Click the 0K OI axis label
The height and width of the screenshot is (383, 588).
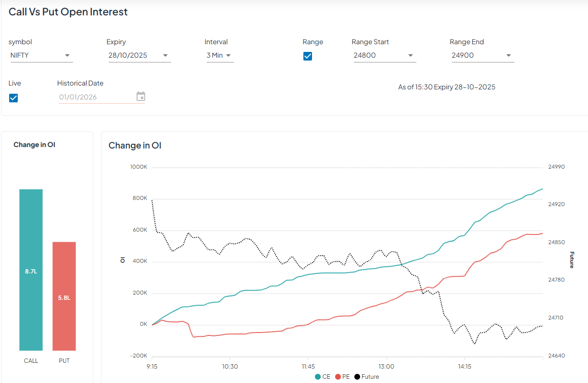143,324
